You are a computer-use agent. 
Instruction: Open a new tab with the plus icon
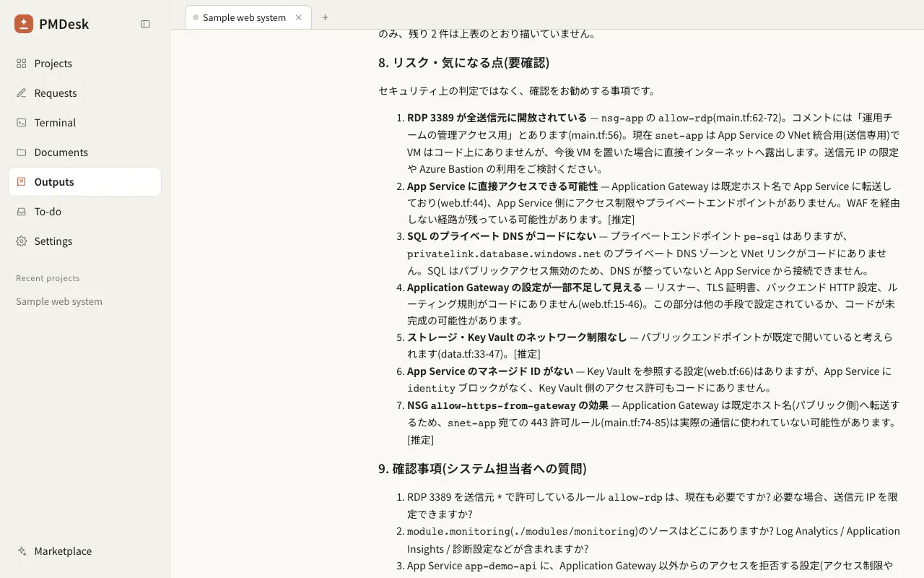point(325,17)
